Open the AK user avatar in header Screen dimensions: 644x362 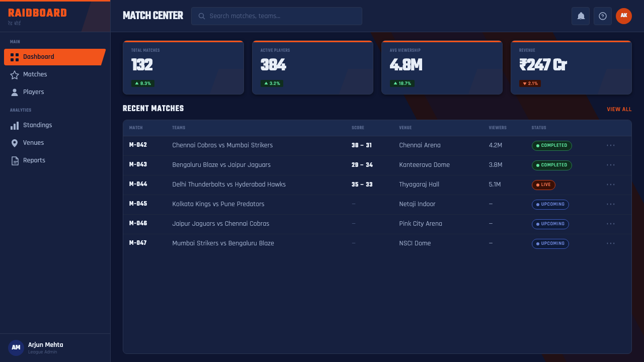(x=624, y=16)
